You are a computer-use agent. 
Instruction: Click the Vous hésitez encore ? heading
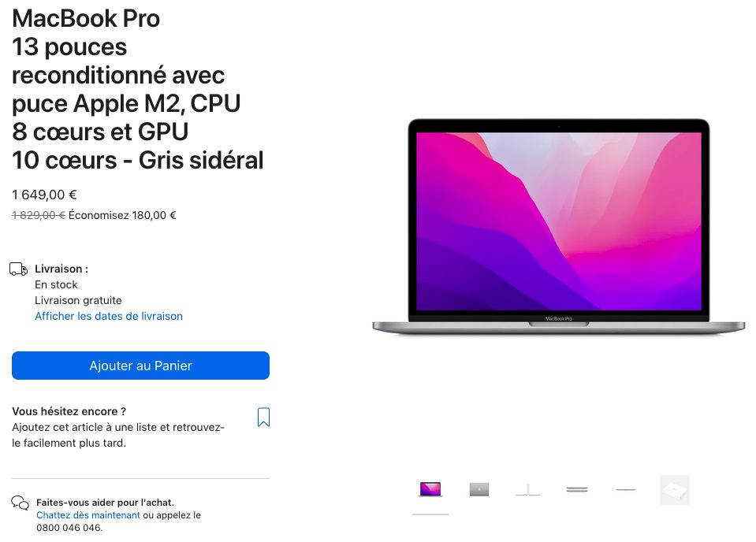click(69, 411)
